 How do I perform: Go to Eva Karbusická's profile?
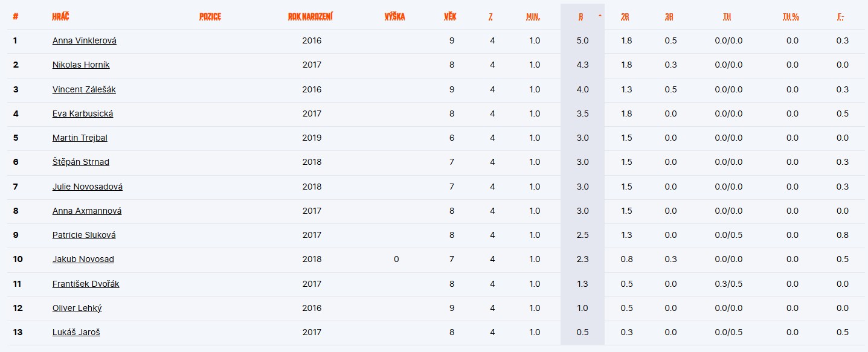(x=83, y=114)
